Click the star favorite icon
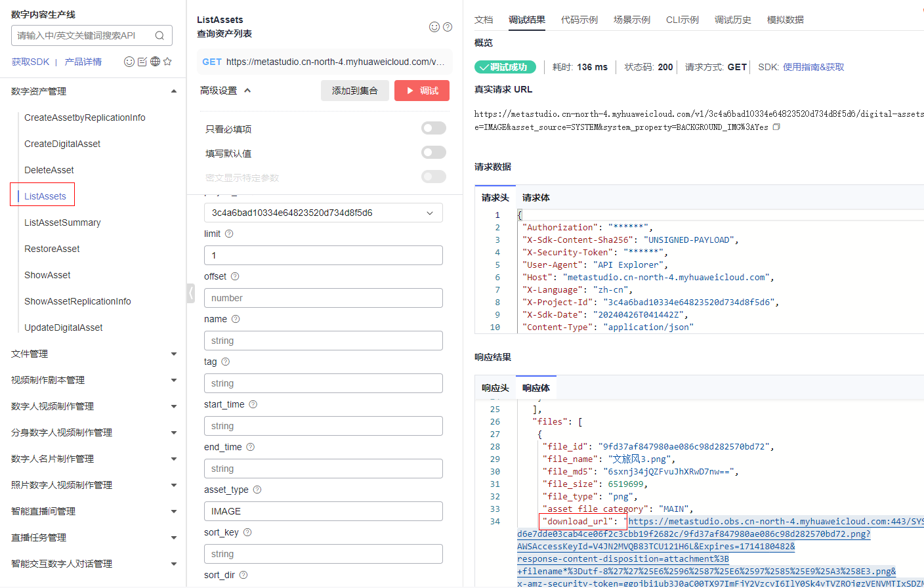Image resolution: width=924 pixels, height=588 pixels. click(x=167, y=62)
